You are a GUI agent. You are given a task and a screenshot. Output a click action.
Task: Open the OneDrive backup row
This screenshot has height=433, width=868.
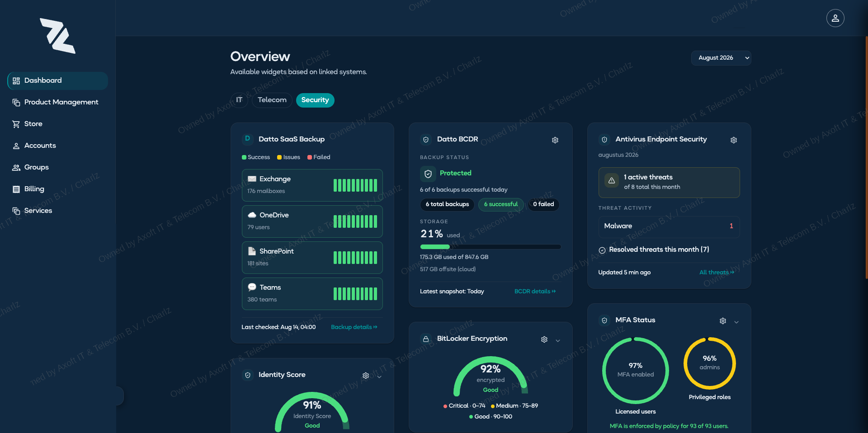pyautogui.click(x=312, y=221)
